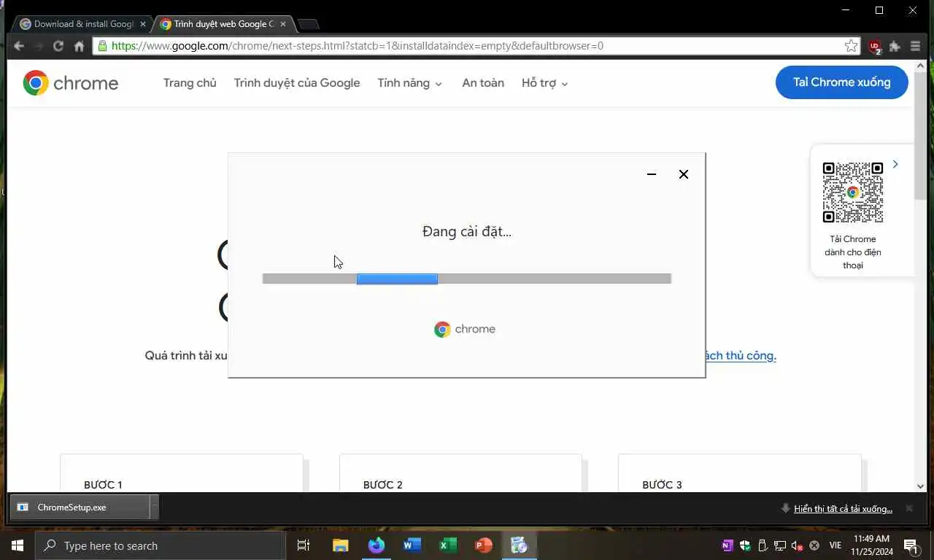Collapse the QR code panel with the chevron
The height and width of the screenshot is (560, 934).
click(895, 164)
